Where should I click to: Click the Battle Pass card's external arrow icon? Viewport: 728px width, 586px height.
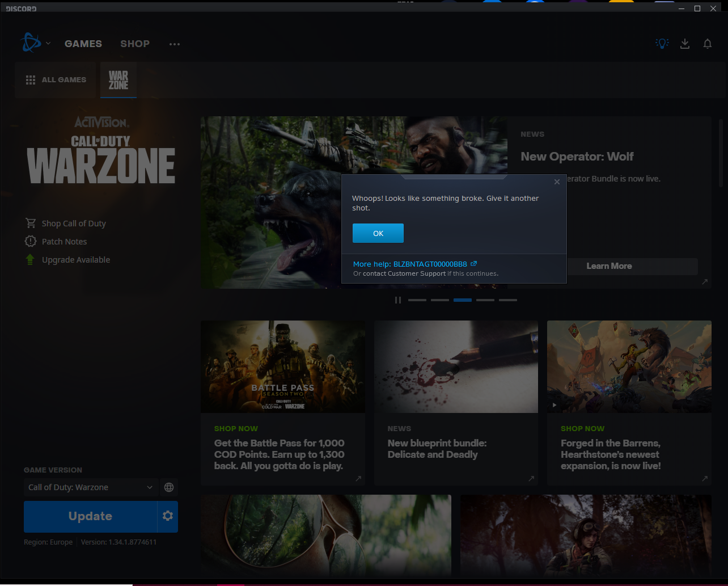(358, 479)
